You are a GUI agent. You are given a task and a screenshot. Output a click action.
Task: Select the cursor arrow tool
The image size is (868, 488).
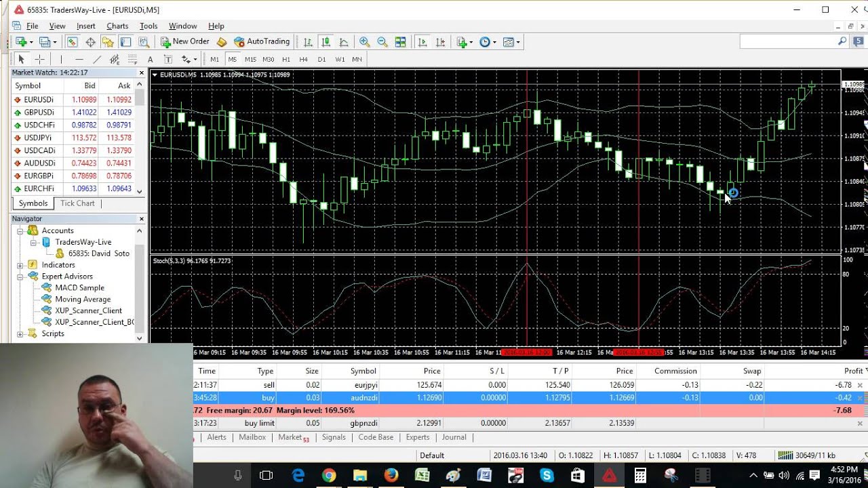click(x=21, y=59)
